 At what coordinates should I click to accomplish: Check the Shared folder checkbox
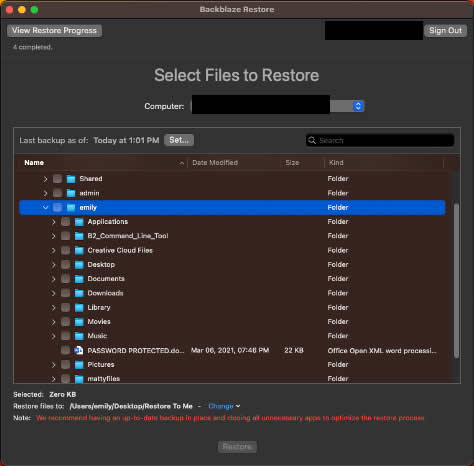57,179
